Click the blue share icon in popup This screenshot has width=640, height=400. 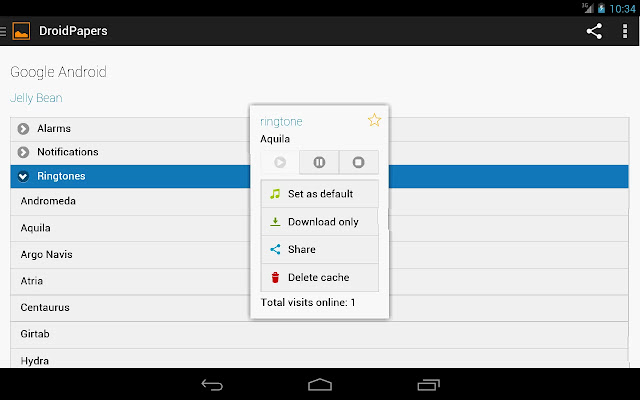[275, 249]
